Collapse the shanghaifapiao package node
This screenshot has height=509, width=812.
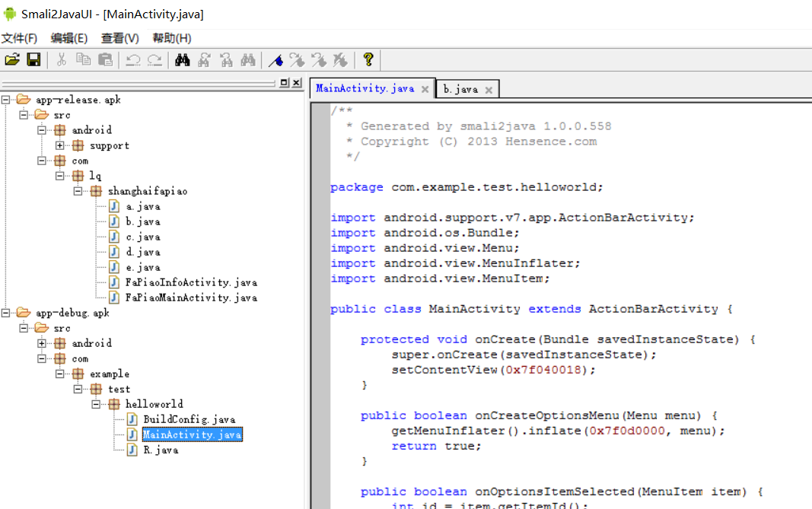(78, 191)
